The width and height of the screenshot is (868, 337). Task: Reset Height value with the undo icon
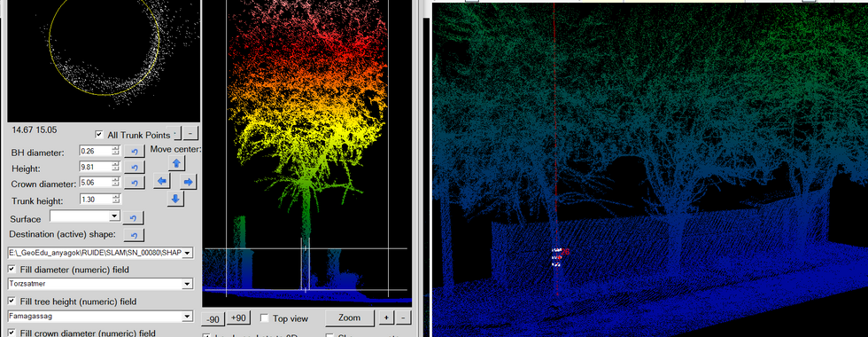click(x=135, y=168)
